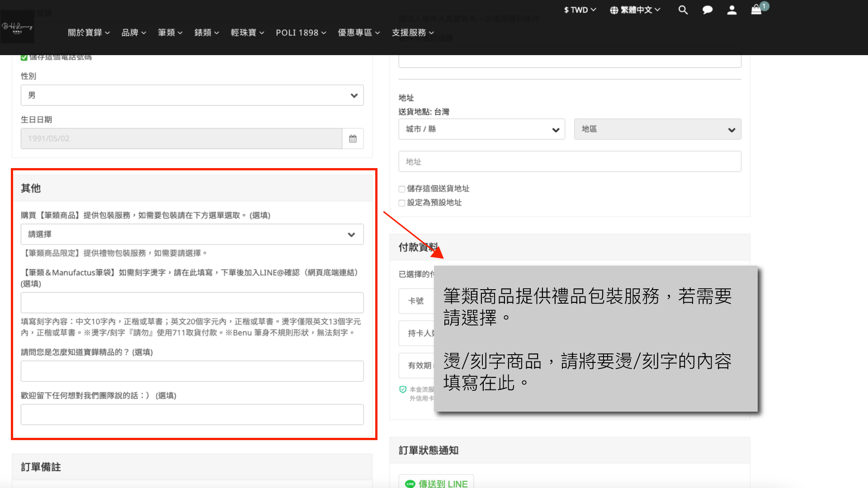The width and height of the screenshot is (868, 488).
Task: Check 設定為預設地址 checkbox
Action: tap(401, 203)
